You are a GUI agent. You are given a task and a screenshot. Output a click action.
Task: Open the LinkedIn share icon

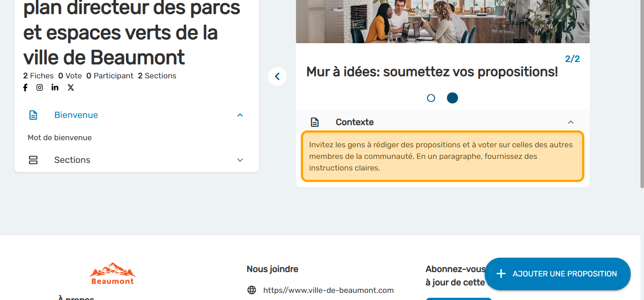click(55, 88)
